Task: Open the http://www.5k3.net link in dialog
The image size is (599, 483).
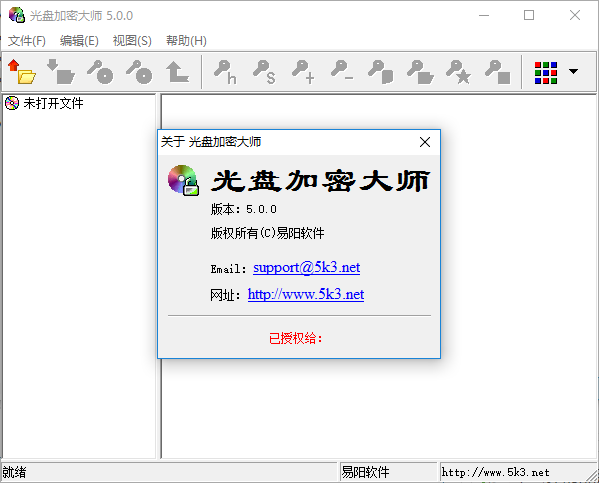Action: (x=306, y=294)
